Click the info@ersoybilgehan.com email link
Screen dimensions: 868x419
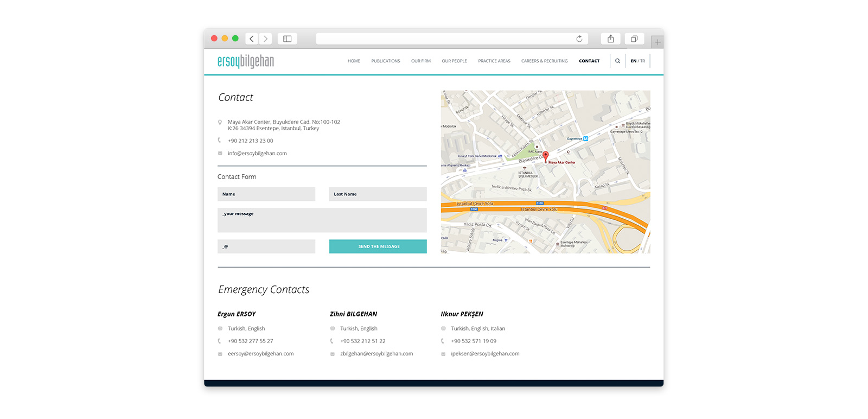[257, 154]
